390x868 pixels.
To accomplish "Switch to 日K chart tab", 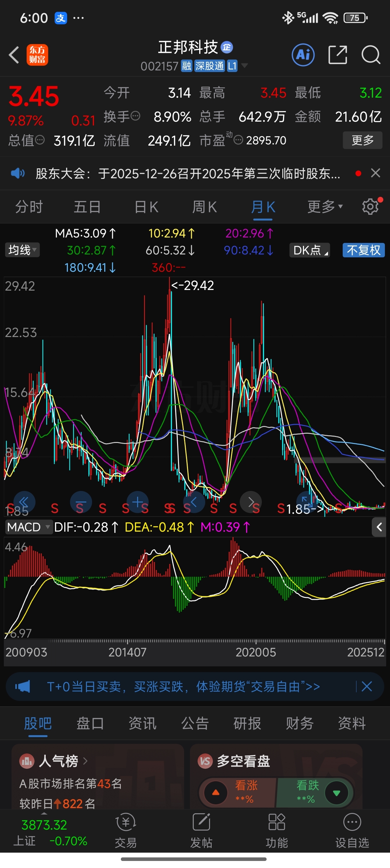I will pos(146,206).
